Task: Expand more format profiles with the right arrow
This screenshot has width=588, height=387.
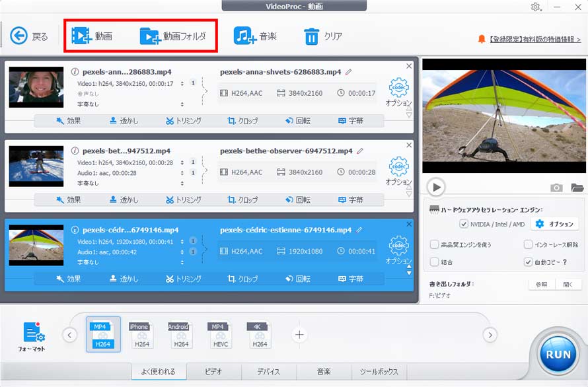Action: coord(490,335)
